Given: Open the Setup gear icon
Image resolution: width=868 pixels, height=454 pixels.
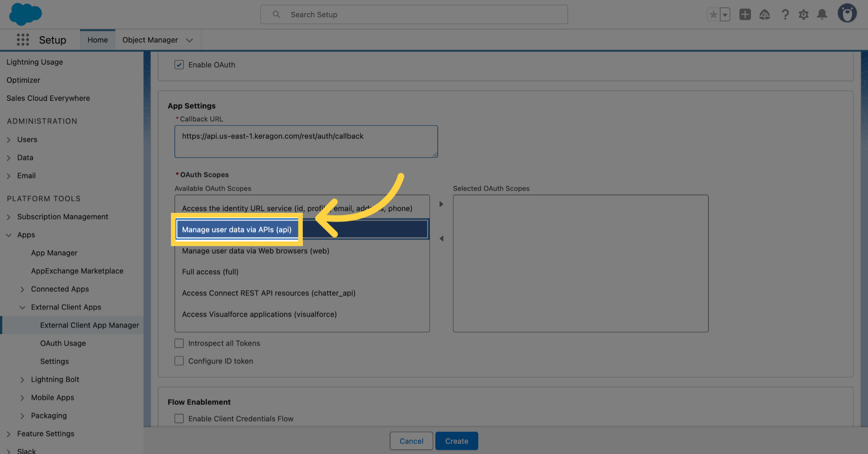Looking at the screenshot, I should point(804,14).
